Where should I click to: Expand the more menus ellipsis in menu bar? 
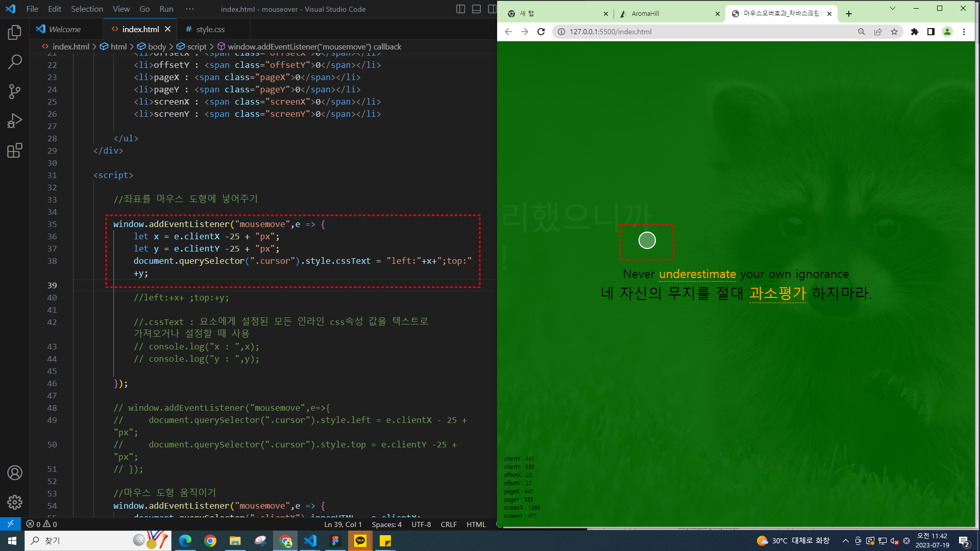pyautogui.click(x=190, y=9)
